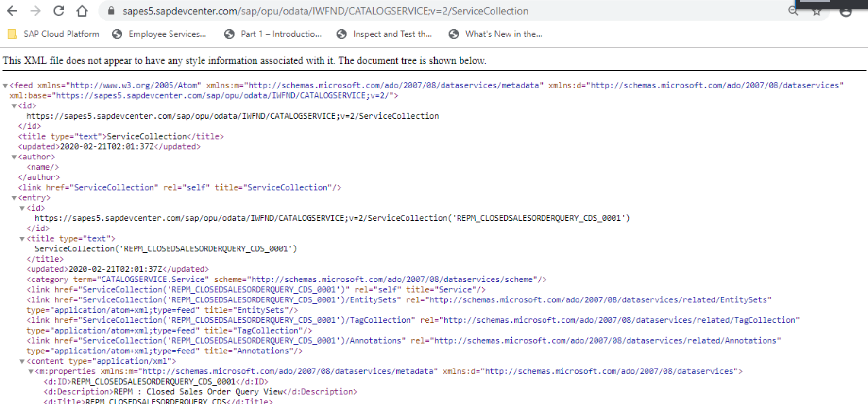Reload the current page

point(59,11)
